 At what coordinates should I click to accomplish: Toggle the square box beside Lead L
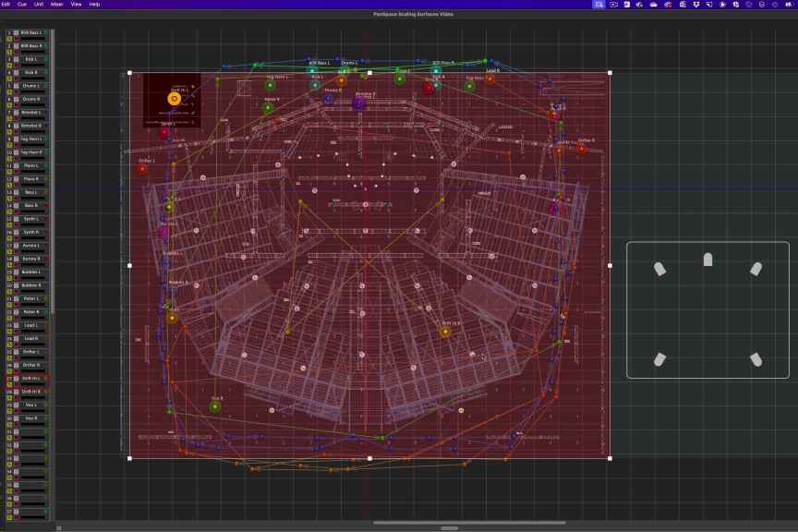(17, 325)
